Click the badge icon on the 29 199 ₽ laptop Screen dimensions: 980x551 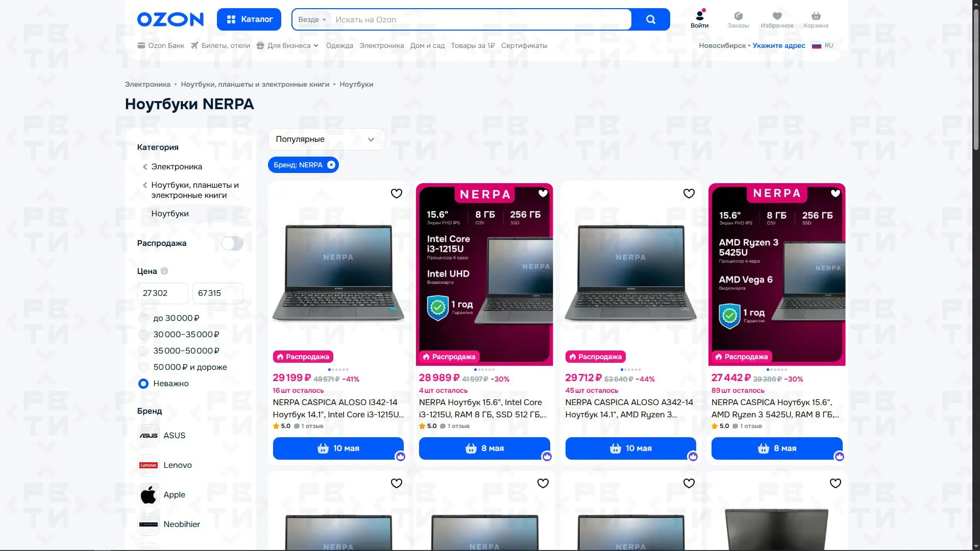point(401,457)
